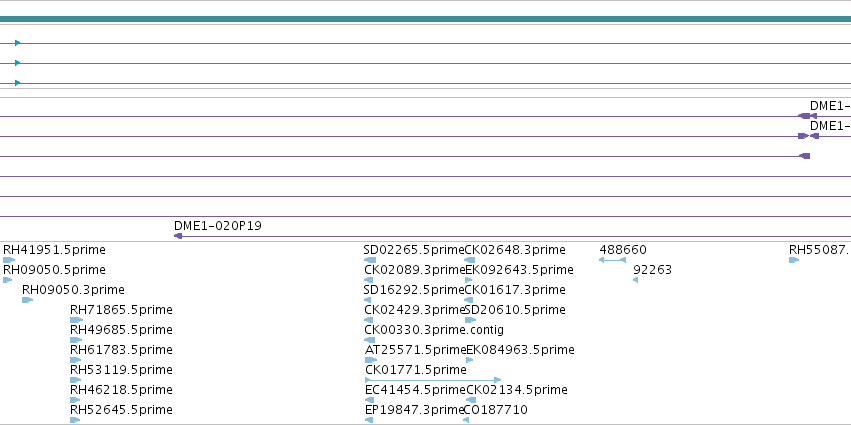The height and width of the screenshot is (425, 851).
Task: Click the feature arrow beneath RH46218.5prime
Action: 75,400
